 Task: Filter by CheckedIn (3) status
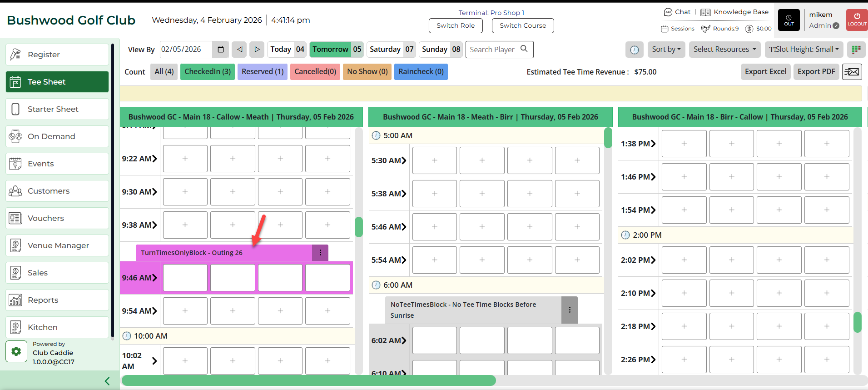[x=208, y=72]
